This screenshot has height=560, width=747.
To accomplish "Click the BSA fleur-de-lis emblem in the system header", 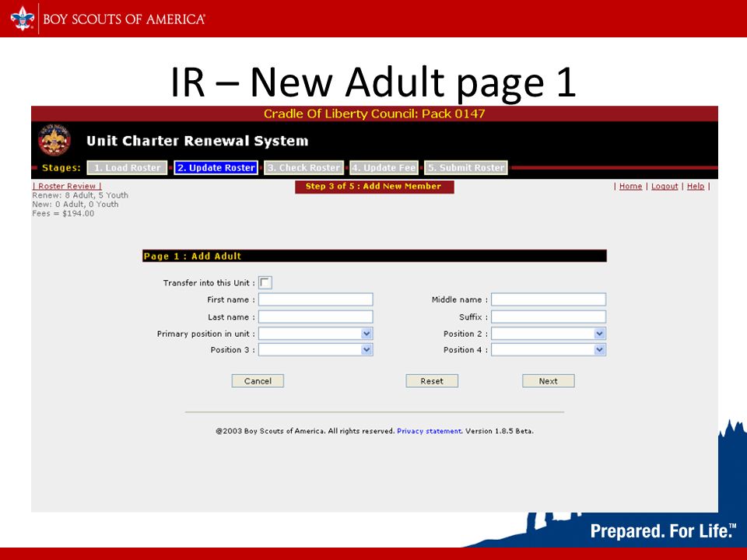I will click(x=54, y=140).
